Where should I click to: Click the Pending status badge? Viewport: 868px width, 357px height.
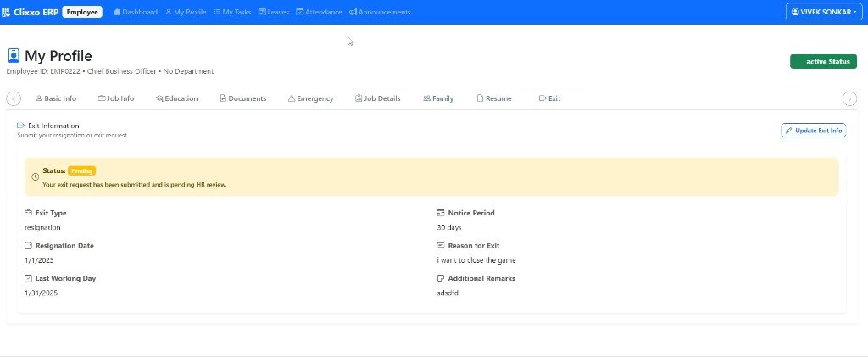[x=82, y=171]
